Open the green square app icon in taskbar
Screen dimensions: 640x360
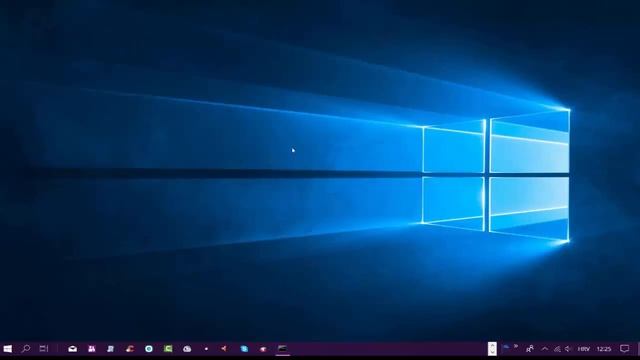click(168, 349)
